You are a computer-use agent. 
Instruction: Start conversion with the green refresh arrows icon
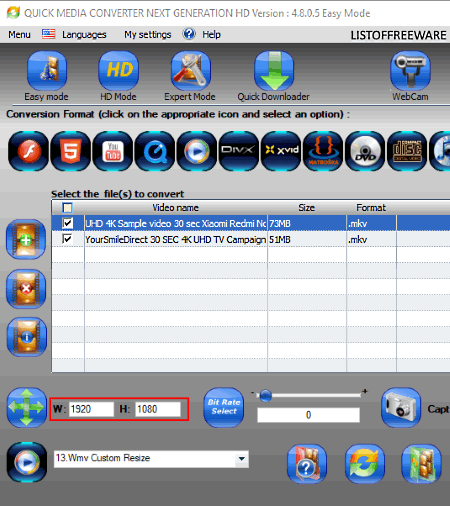[x=365, y=464]
